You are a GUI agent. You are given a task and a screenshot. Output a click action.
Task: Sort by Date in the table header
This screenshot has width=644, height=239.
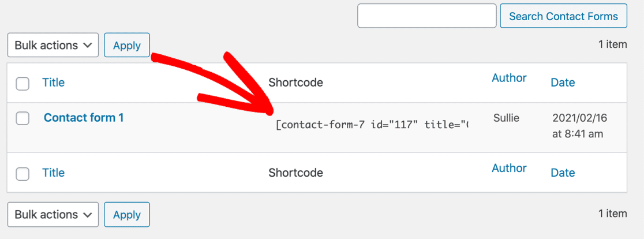(563, 83)
